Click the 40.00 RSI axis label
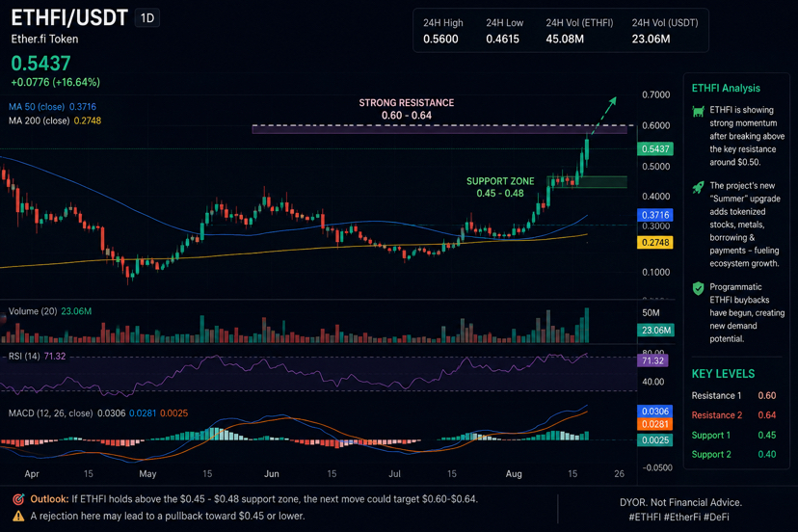798x532 pixels. tap(653, 382)
